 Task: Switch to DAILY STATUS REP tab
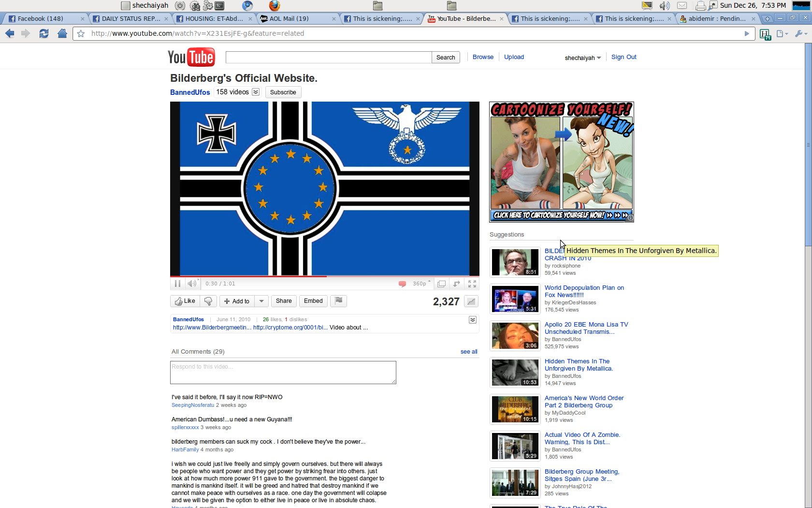click(130, 18)
